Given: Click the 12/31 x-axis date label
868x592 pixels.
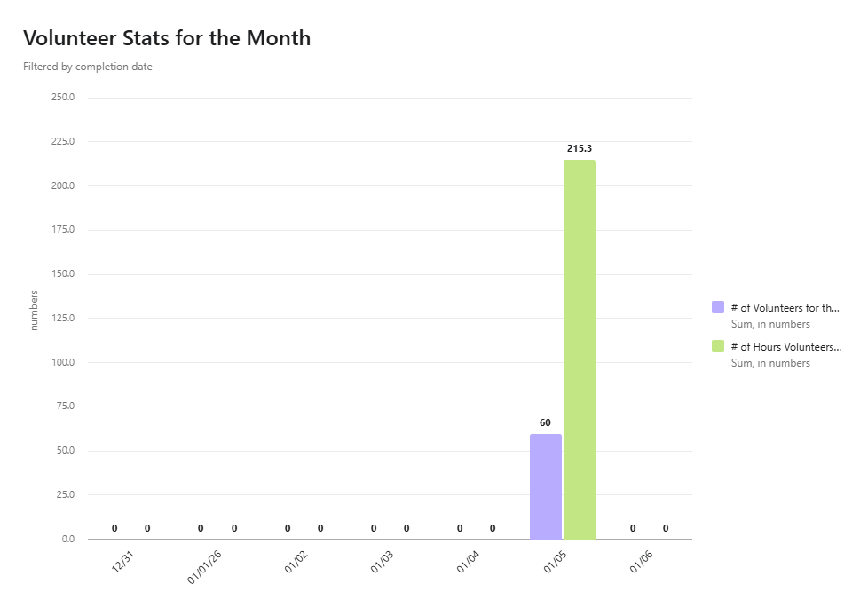Looking at the screenshot, I should tap(122, 561).
